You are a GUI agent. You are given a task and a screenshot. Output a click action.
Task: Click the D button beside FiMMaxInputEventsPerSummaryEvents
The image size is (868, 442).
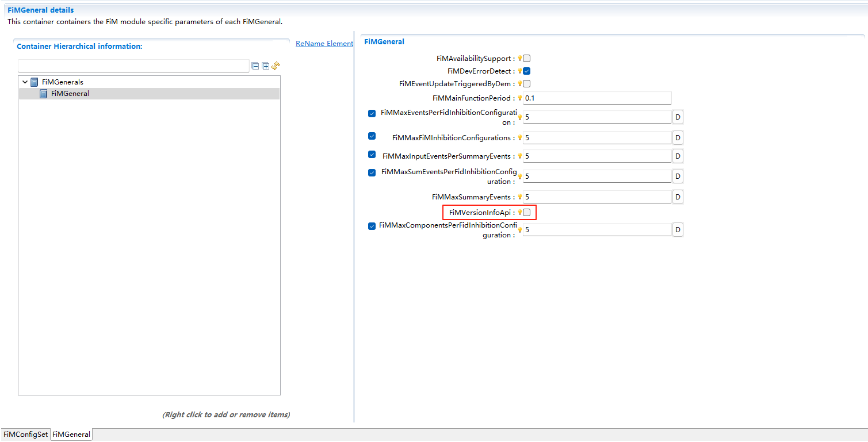tap(678, 156)
